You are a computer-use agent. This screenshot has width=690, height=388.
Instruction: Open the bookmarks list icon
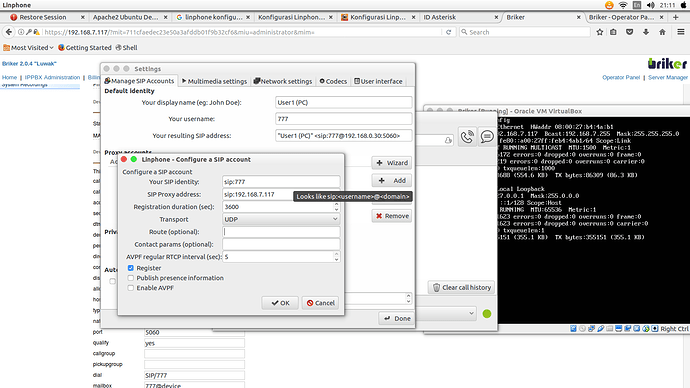[x=613, y=32]
